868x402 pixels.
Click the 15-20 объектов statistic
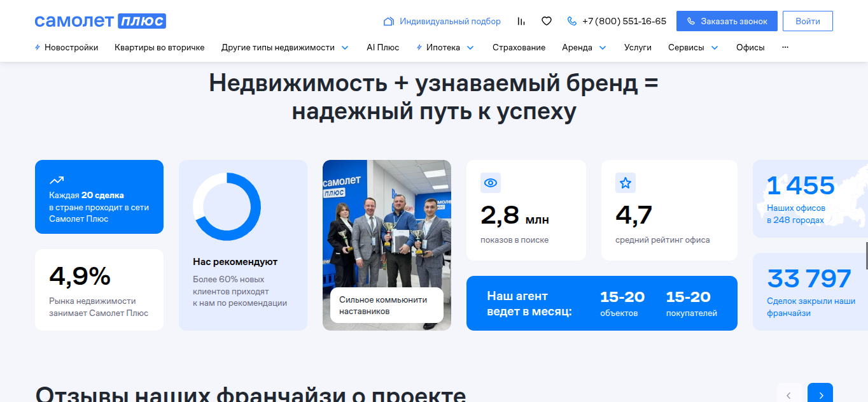tap(622, 303)
